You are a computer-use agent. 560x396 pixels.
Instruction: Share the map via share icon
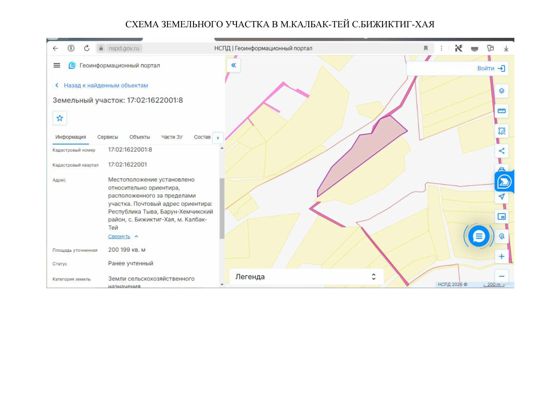coord(501,151)
